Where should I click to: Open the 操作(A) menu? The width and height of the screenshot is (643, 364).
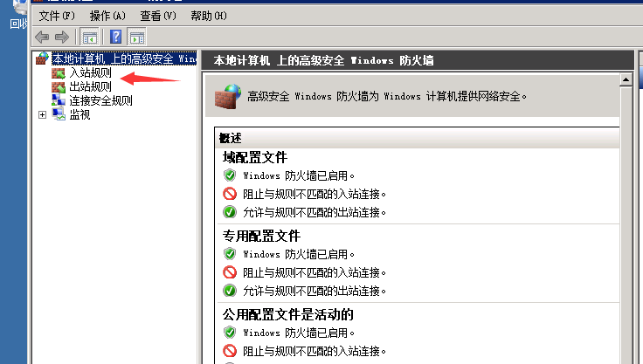(107, 16)
